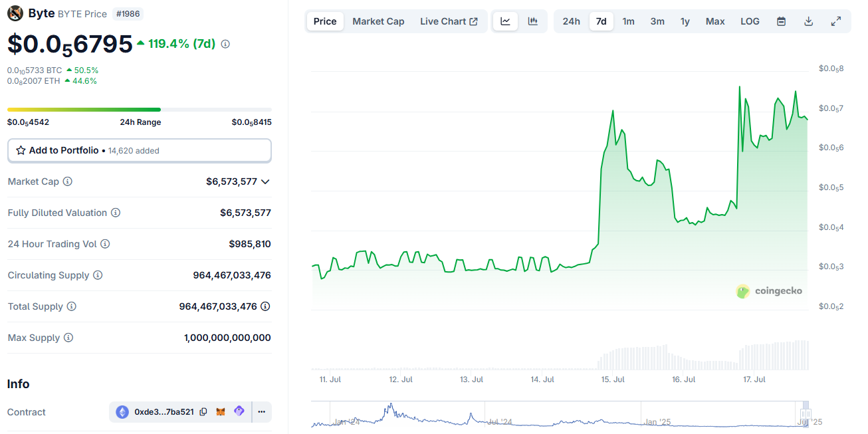Click 964,467,033,476 circulating supply value
The width and height of the screenshot is (868, 434).
tap(232, 275)
